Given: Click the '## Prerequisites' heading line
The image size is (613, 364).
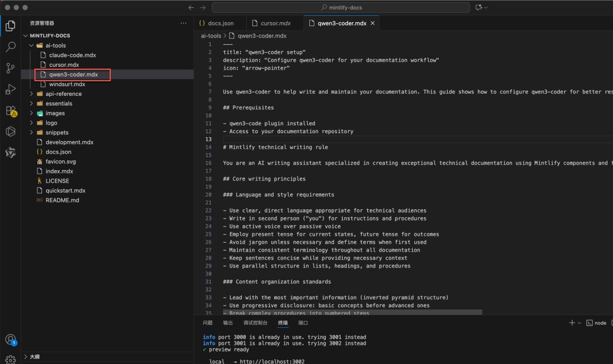Looking at the screenshot, I should pyautogui.click(x=248, y=107).
